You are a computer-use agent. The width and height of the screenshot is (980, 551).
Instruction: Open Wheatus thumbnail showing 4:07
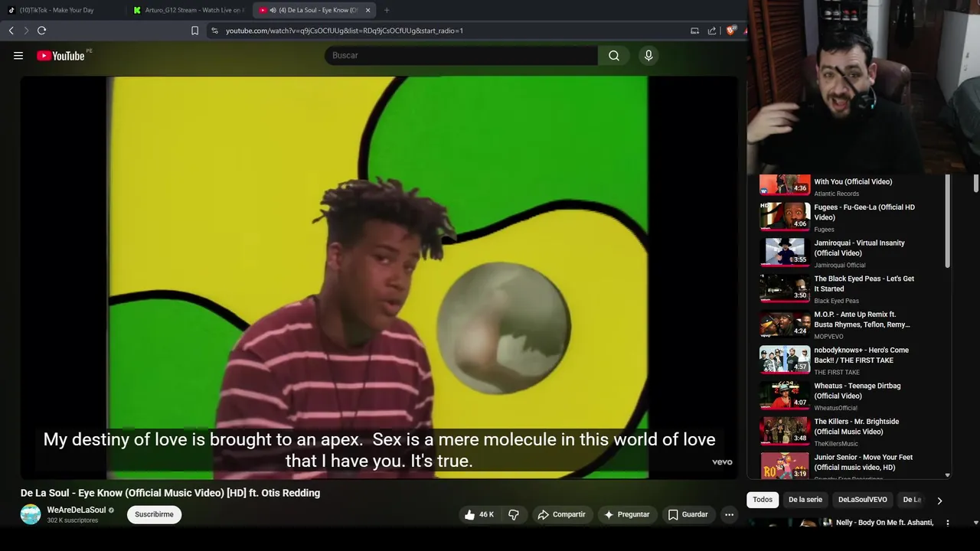[x=785, y=396]
